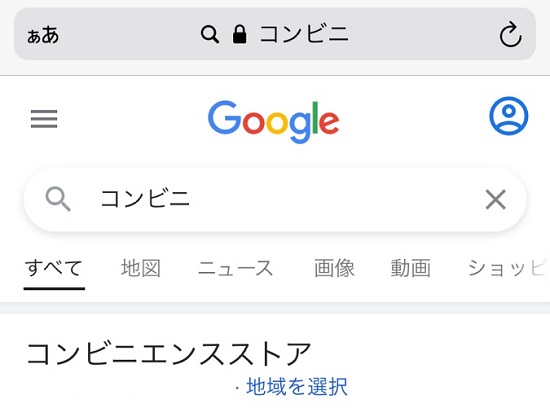Open the 画像 results tab
The height and width of the screenshot is (417, 550).
tap(334, 268)
